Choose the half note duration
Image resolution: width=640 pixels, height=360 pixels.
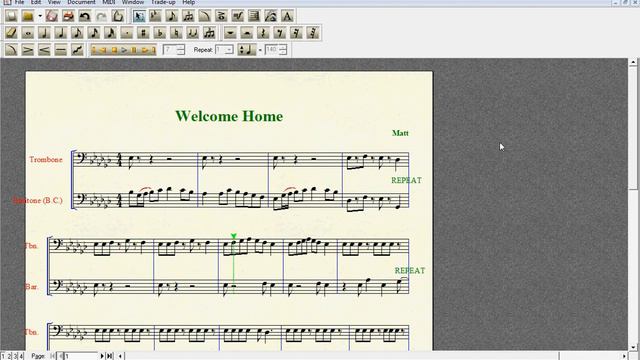(x=44, y=33)
